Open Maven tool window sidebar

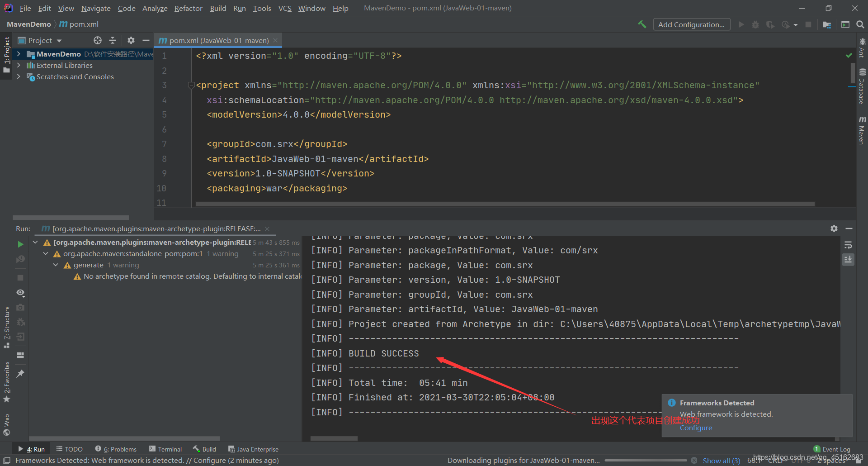click(862, 130)
